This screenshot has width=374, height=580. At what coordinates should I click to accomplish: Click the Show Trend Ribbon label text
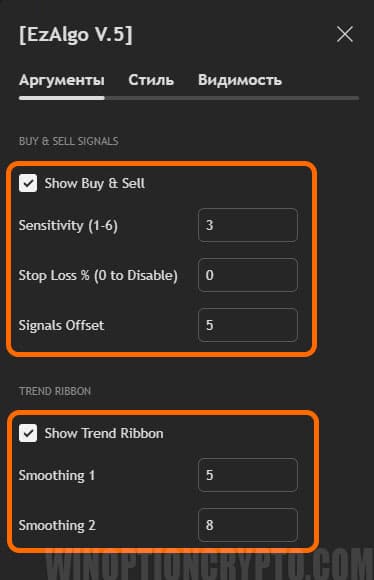[x=104, y=433]
